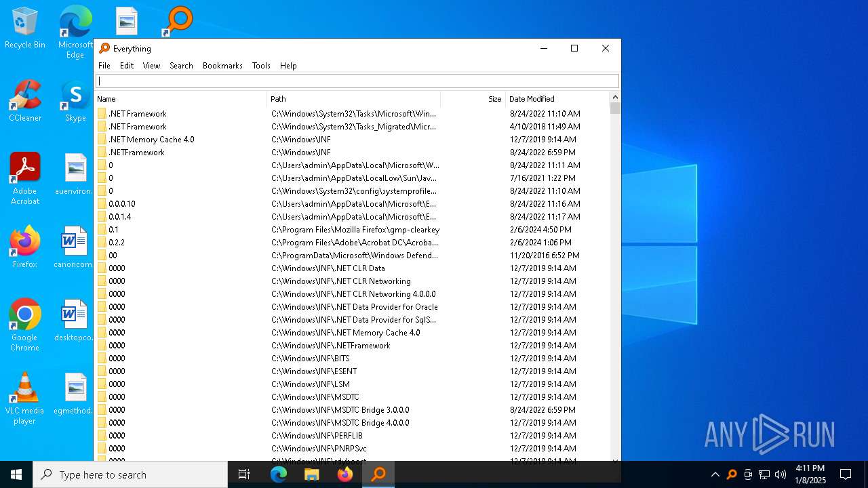Select path C:\Windows\INF\ESENT
The height and width of the screenshot is (488, 868).
tap(314, 371)
